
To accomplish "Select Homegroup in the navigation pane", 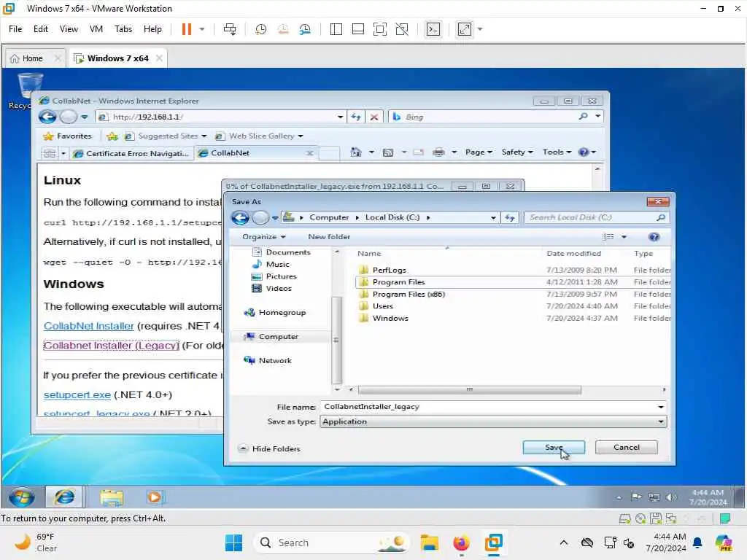I will pos(282,312).
